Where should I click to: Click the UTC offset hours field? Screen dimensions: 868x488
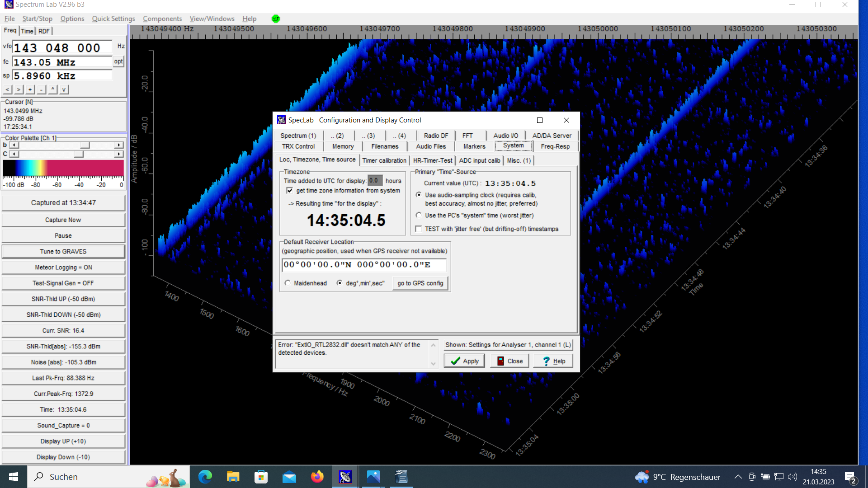[x=375, y=180]
